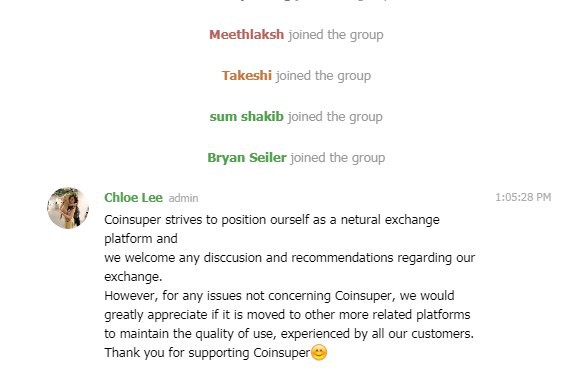Click the line starting "Coinsuper strives to position"

[272, 220]
